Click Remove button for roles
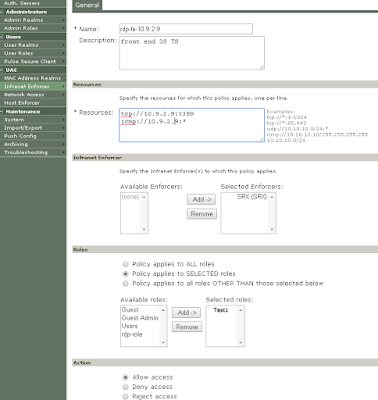Image resolution: width=378 pixels, height=400 pixels. tap(187, 327)
